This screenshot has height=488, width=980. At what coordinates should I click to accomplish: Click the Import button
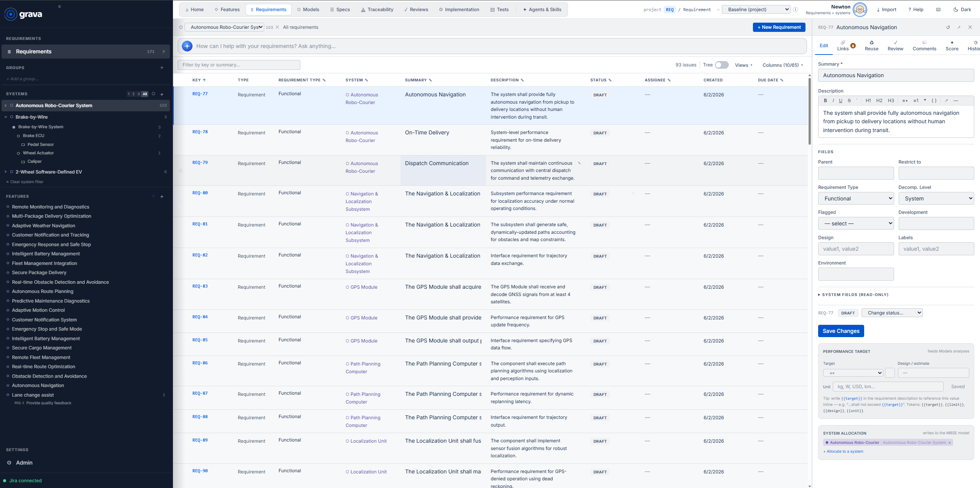[886, 10]
